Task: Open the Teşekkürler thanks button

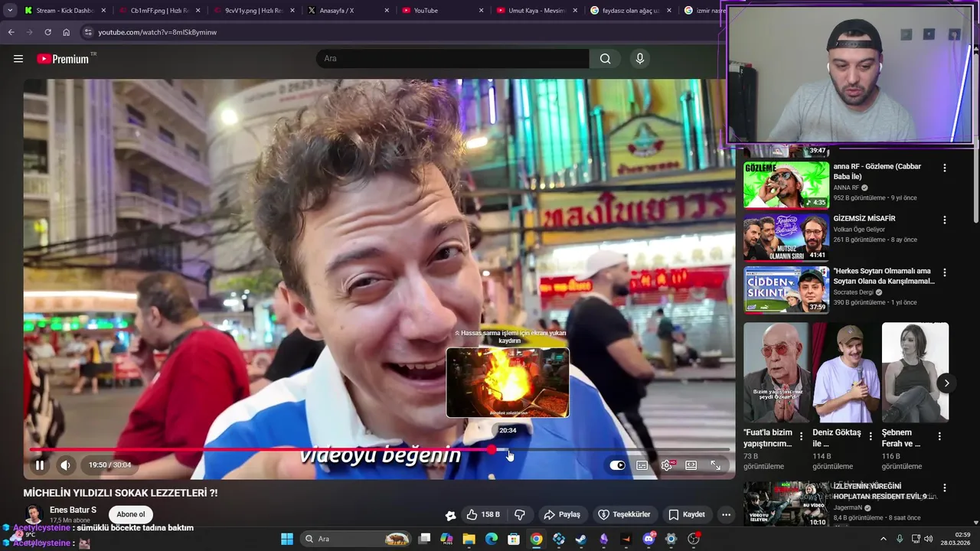Action: tap(624, 514)
